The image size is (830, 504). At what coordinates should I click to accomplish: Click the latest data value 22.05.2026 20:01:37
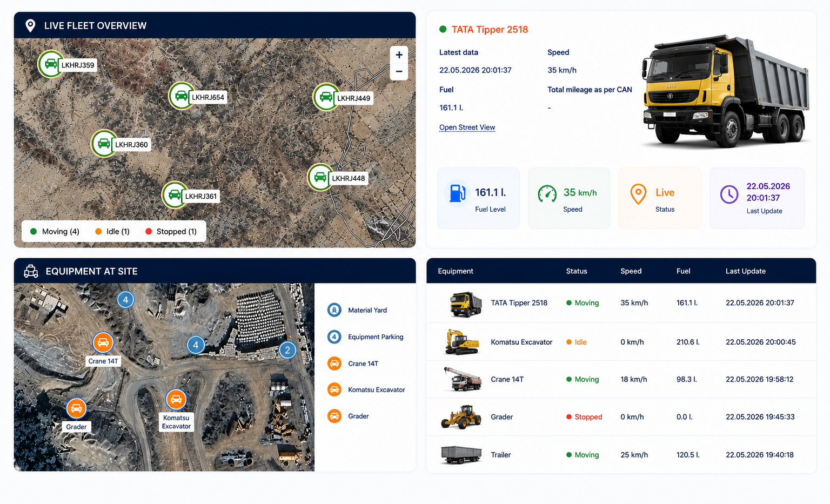[x=475, y=70]
